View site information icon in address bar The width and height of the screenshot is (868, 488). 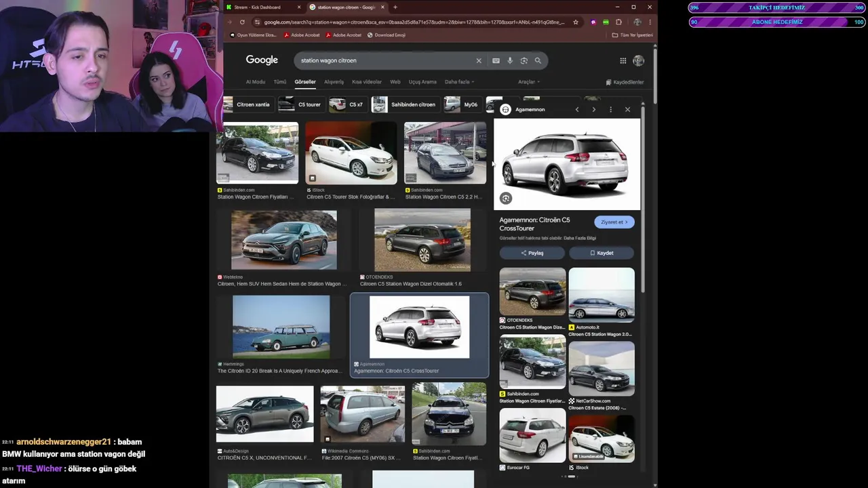pos(258,22)
